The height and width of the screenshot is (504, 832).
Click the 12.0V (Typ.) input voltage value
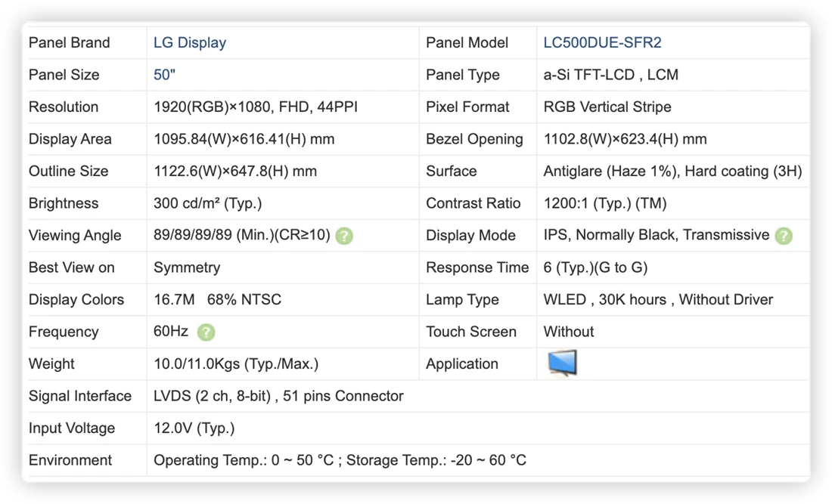[194, 428]
